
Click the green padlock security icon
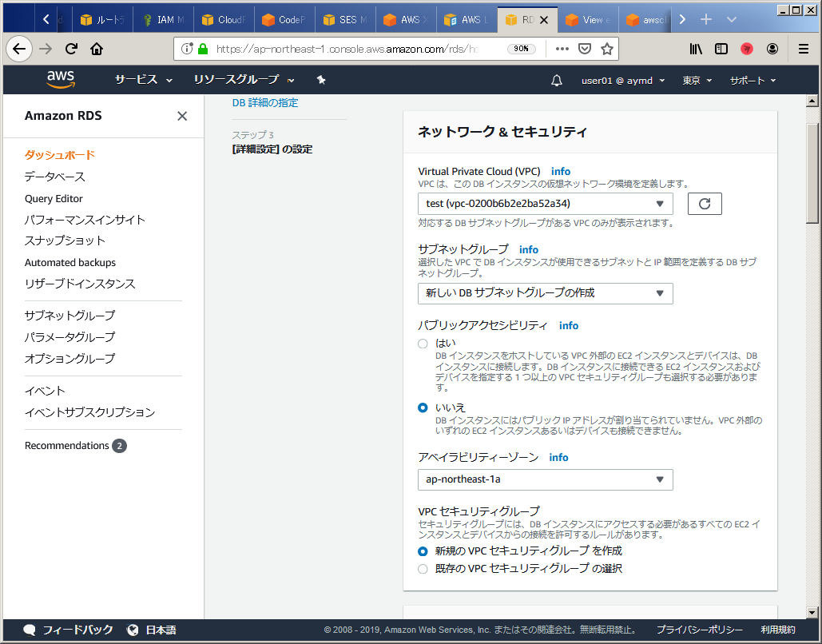pos(204,49)
